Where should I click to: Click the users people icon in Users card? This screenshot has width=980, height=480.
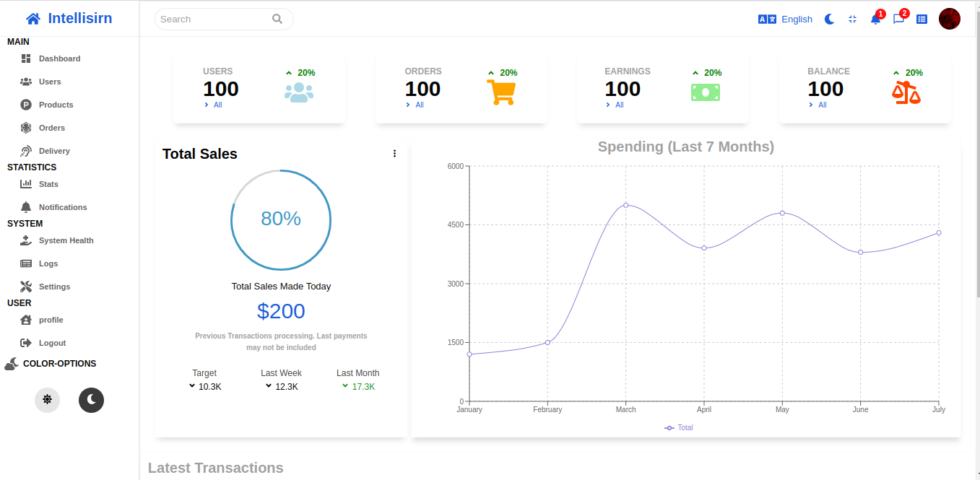pos(299,92)
